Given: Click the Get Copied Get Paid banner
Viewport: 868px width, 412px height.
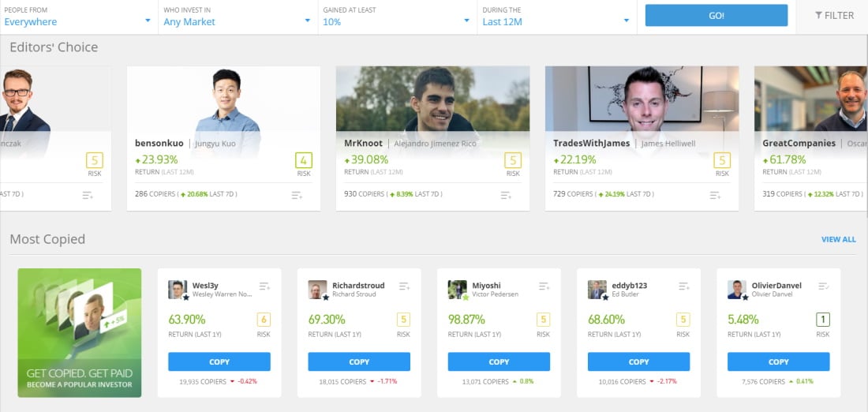Looking at the screenshot, I should [80, 333].
